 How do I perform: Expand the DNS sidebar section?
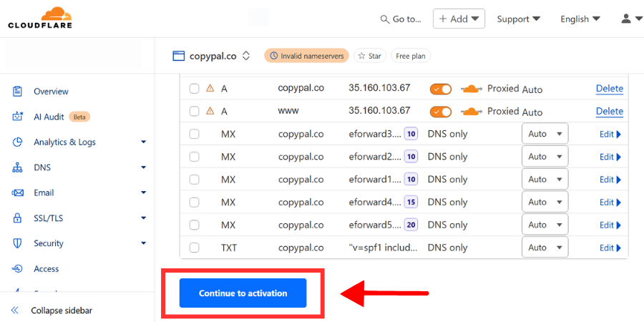143,167
